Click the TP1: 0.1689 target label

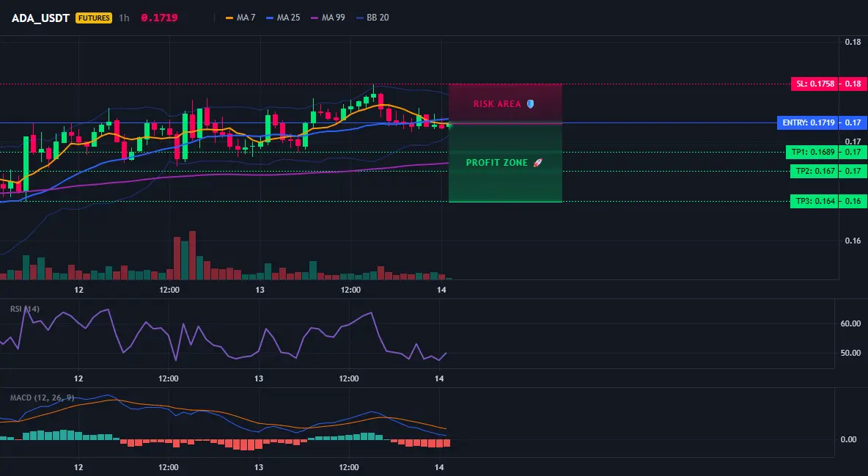(x=812, y=152)
